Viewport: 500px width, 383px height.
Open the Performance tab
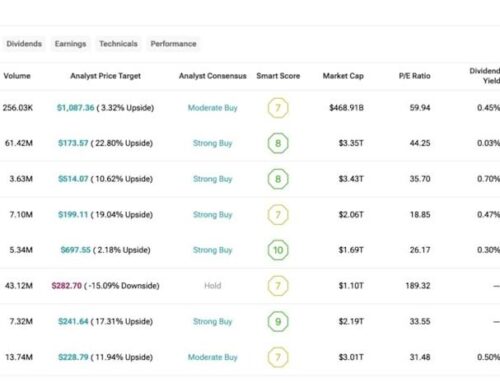point(173,44)
